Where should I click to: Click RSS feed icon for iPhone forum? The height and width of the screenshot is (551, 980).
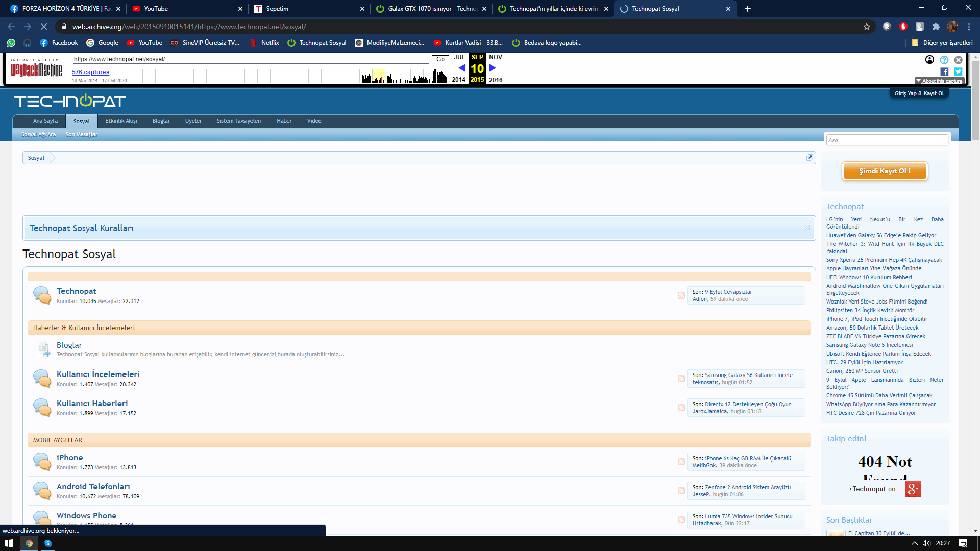coord(681,462)
